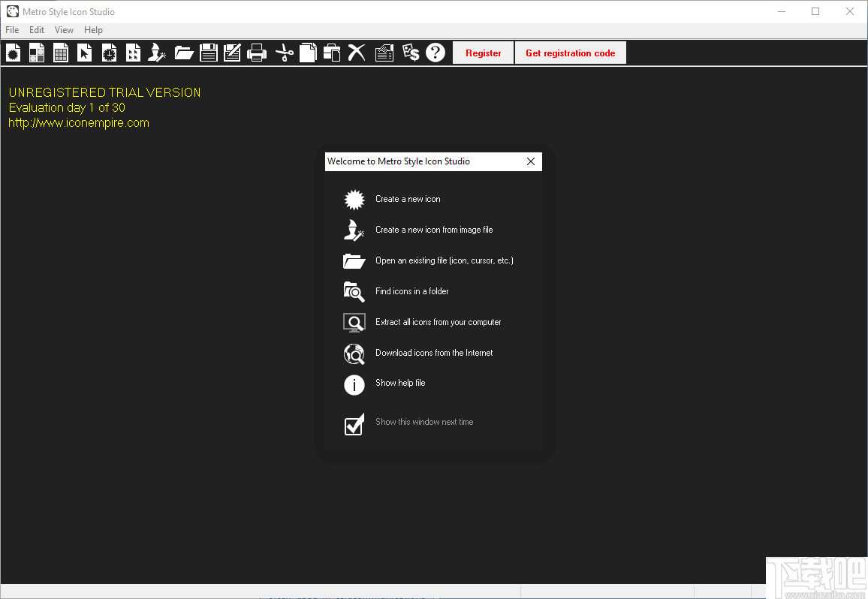This screenshot has height=599, width=868.
Task: Click the 'UNREGISTERED TRIAL VERSION' text
Action: tap(104, 92)
